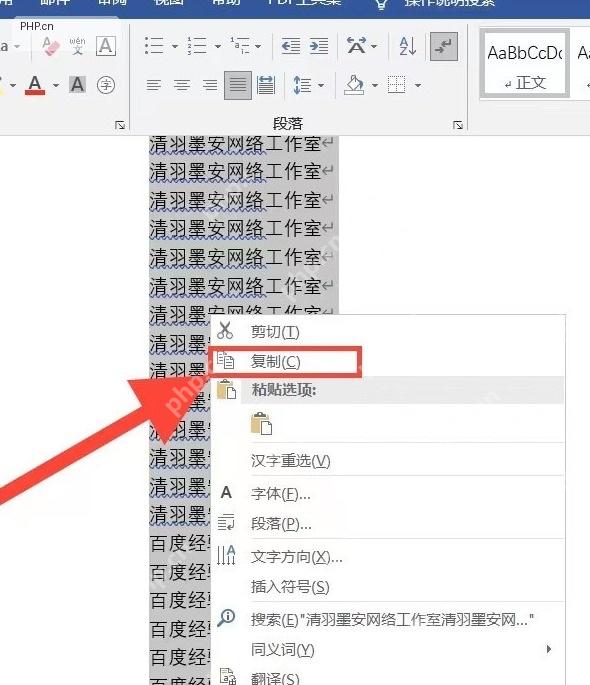590x685 pixels.
Task: Click the Shading paint bucket icon
Action: pyautogui.click(x=354, y=85)
